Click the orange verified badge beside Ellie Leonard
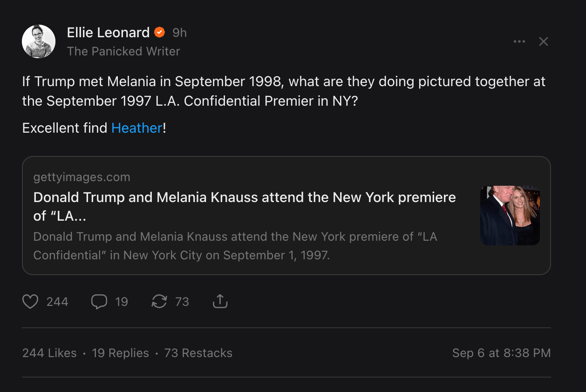586x392 pixels. point(159,32)
